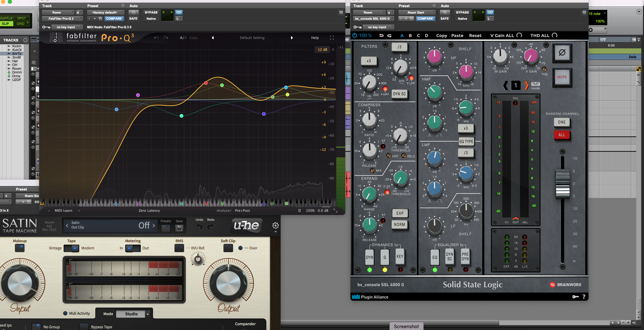Open Noam Start preset dropdown in bx_console
The image size is (644, 330).
click(417, 12)
